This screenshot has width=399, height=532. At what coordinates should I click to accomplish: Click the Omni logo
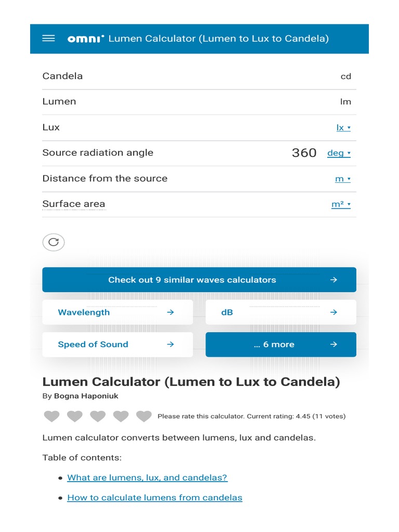[x=86, y=38]
